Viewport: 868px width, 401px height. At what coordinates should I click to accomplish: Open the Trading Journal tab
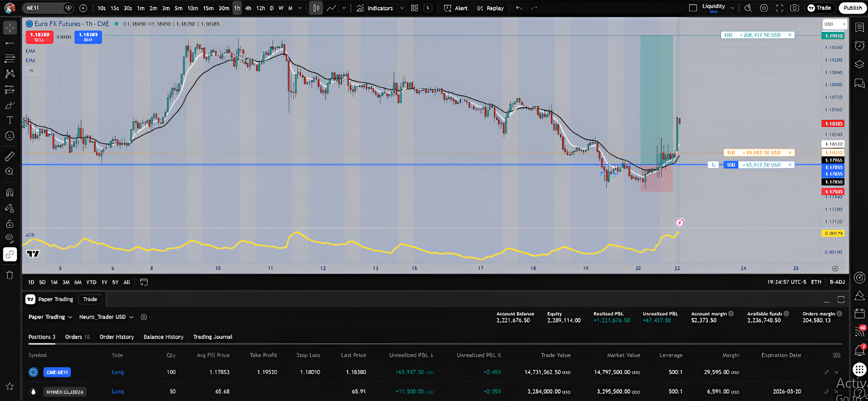click(x=212, y=337)
